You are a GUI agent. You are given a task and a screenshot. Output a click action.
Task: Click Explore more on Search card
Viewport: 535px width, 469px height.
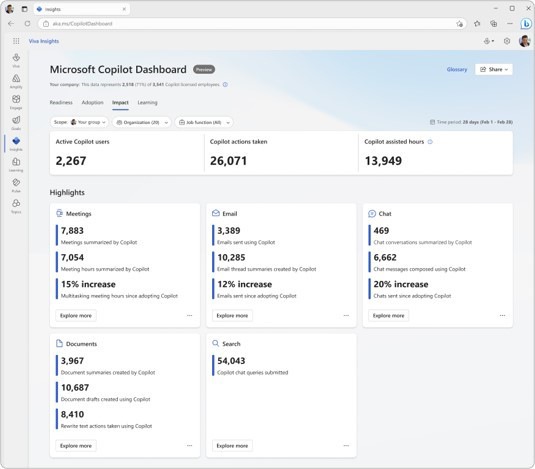click(x=232, y=445)
